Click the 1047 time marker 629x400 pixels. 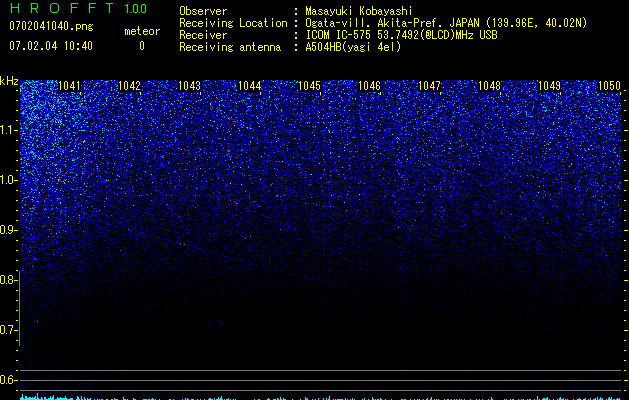[429, 86]
